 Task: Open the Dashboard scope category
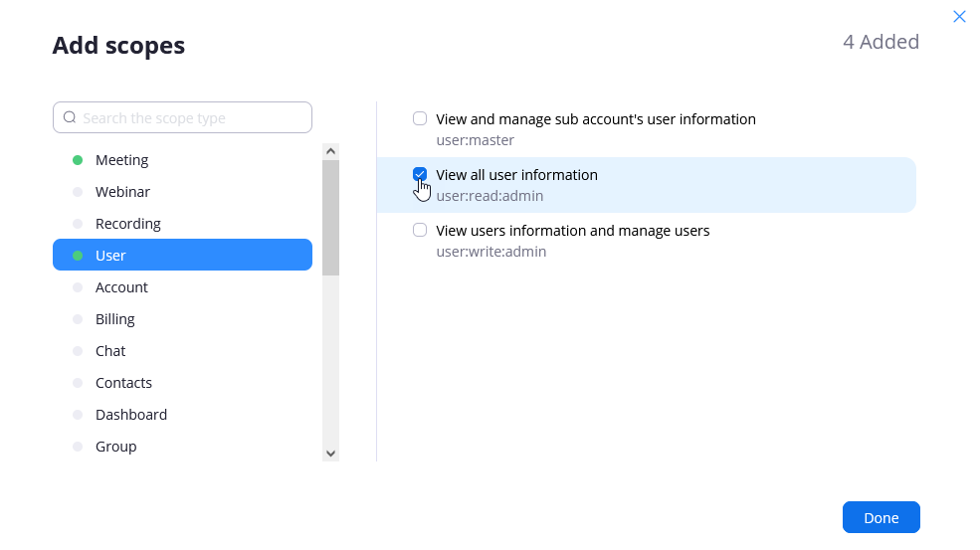[x=130, y=415]
